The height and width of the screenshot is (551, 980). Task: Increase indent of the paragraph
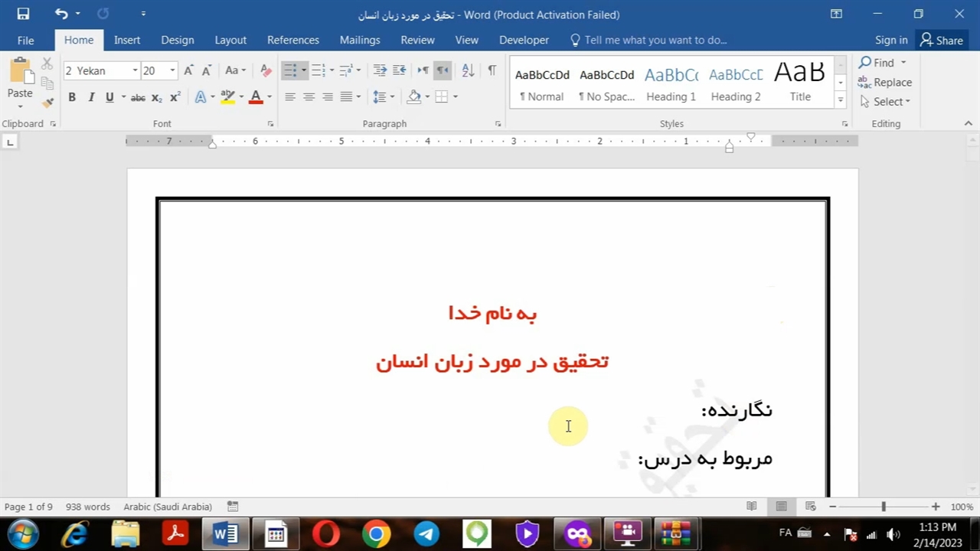(x=399, y=70)
